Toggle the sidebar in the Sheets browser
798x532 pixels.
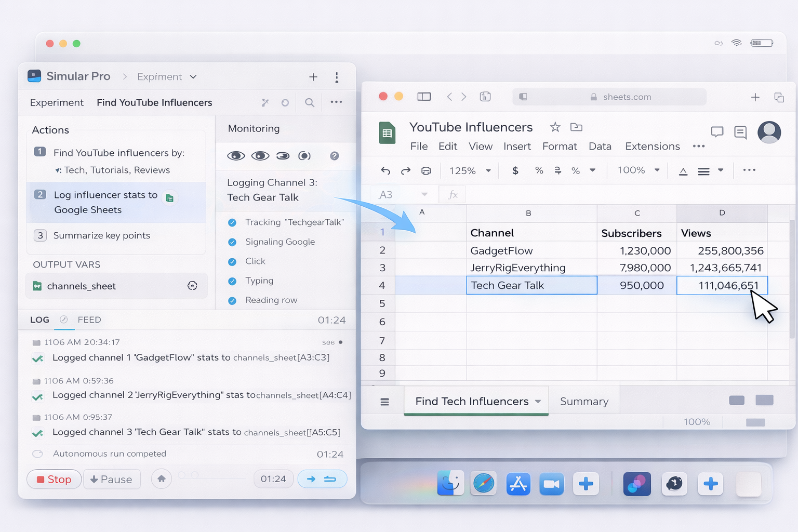[x=424, y=97]
